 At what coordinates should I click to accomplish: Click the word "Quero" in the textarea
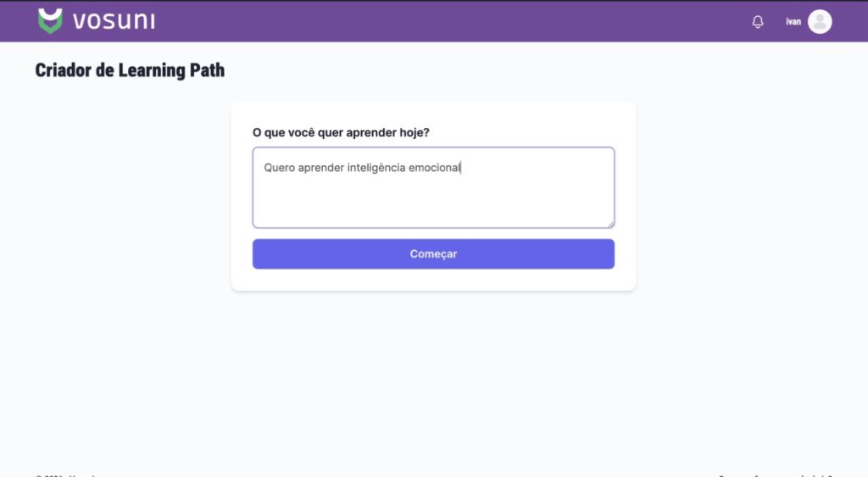(278, 168)
